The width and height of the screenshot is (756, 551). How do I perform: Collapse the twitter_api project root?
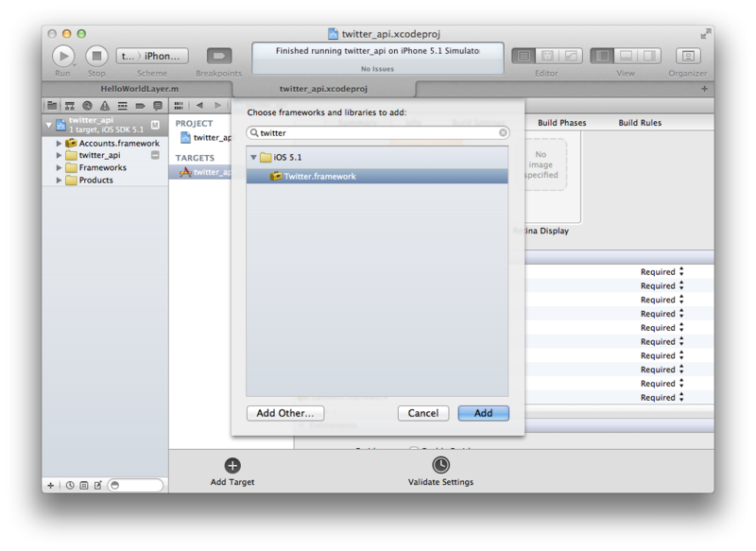49,125
